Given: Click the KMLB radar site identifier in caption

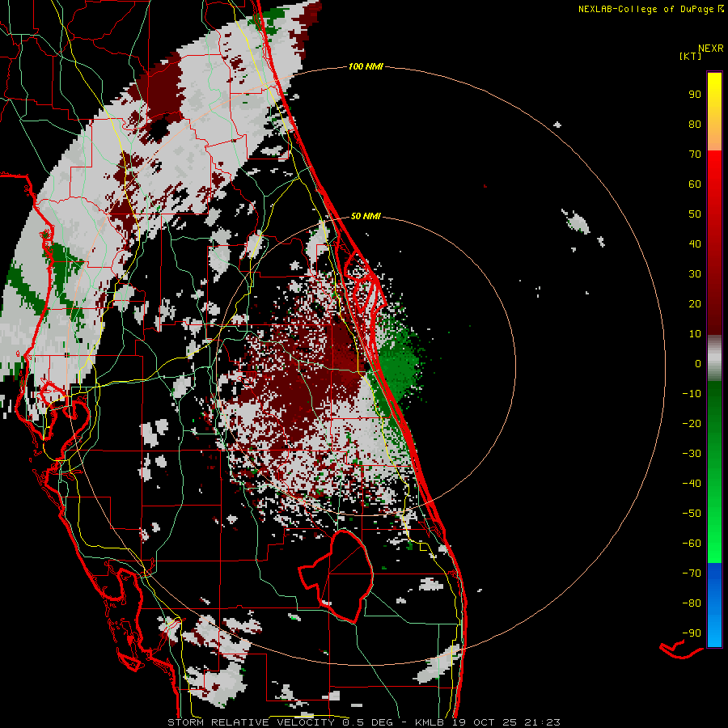Looking at the screenshot, I should 430,722.
